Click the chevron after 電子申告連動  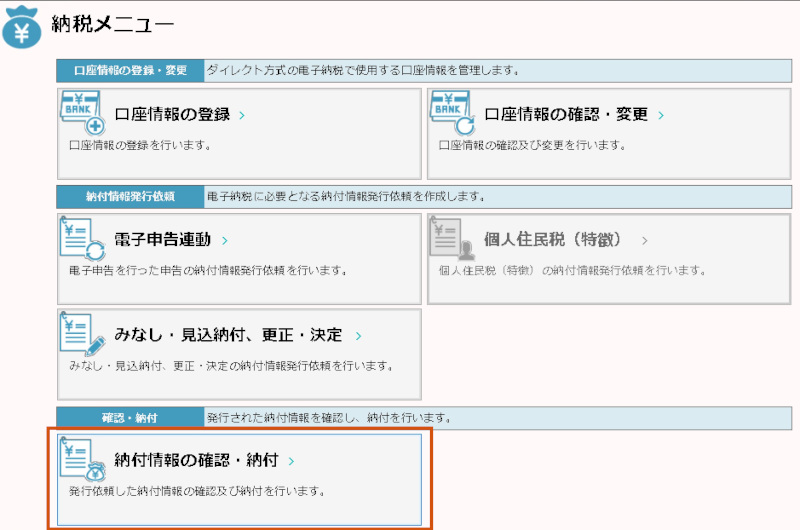[x=225, y=241]
